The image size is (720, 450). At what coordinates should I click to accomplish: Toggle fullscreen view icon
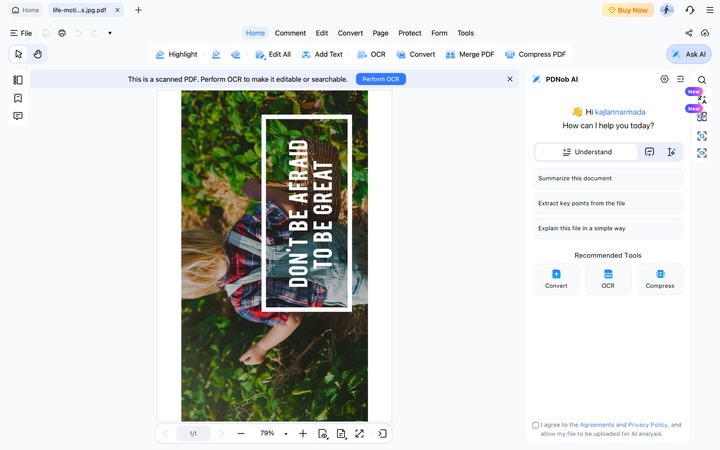point(360,433)
